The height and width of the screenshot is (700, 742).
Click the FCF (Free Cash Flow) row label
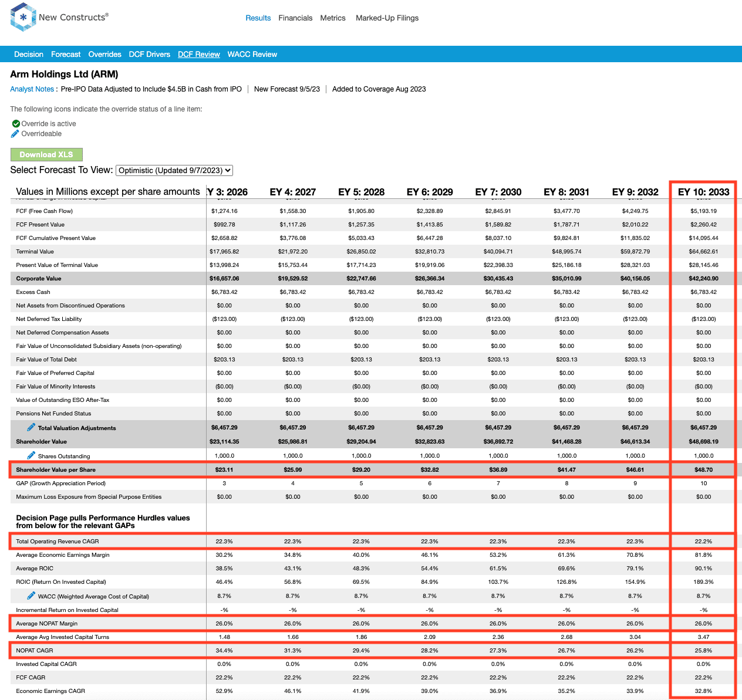[45, 211]
